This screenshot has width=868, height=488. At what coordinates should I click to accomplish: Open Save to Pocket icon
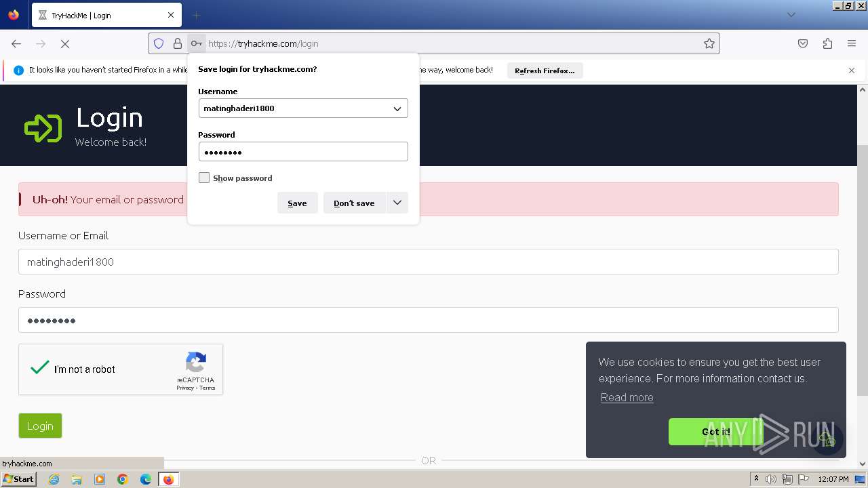tap(803, 43)
